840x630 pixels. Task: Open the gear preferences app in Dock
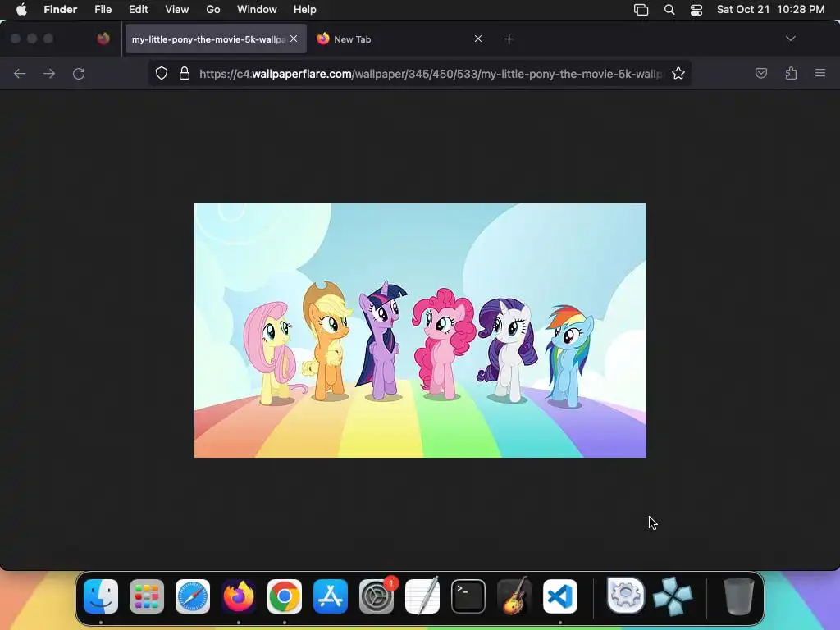(626, 596)
